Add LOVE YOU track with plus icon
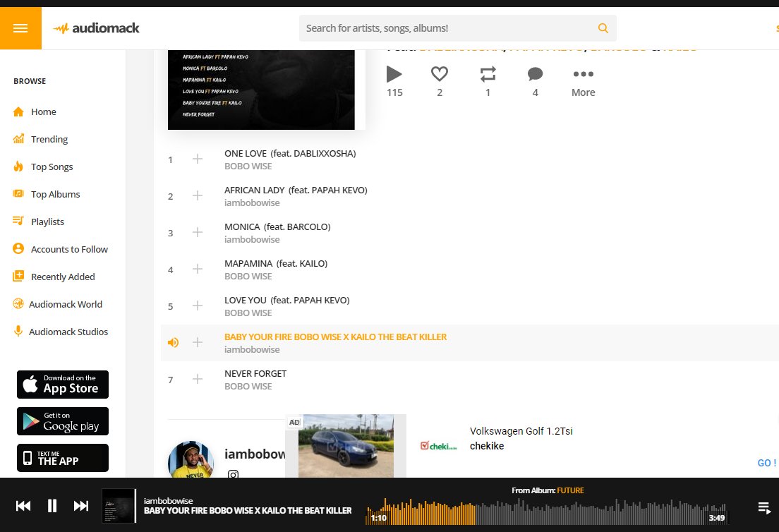The height and width of the screenshot is (532, 779). coord(198,306)
